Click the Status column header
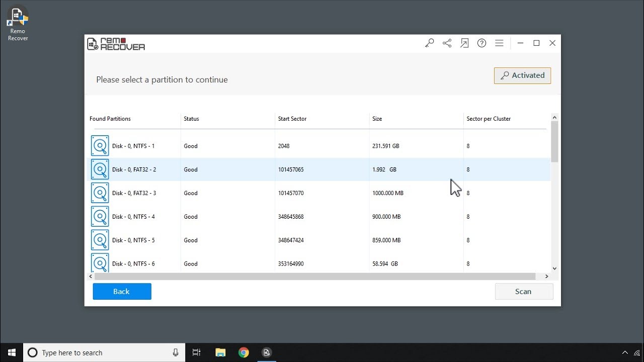Screen dimensions: 644x362 [x=191, y=119]
